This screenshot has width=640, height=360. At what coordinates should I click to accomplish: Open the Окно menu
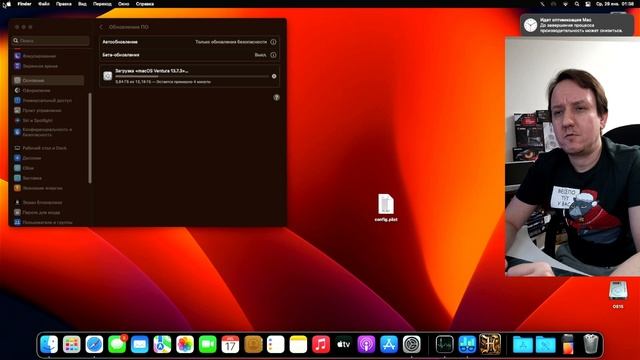tap(124, 4)
